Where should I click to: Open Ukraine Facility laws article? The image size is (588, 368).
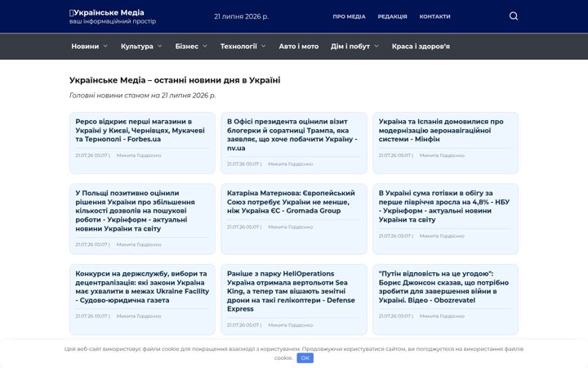tap(142, 287)
